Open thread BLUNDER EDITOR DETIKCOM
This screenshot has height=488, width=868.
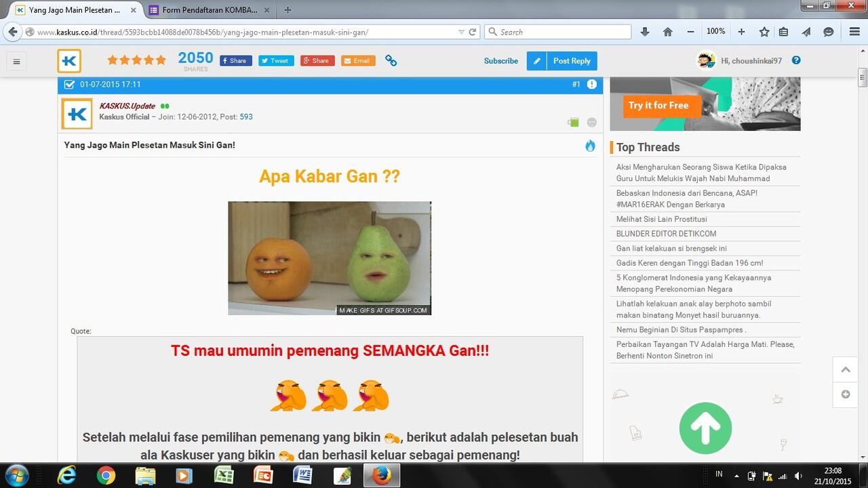click(x=666, y=234)
